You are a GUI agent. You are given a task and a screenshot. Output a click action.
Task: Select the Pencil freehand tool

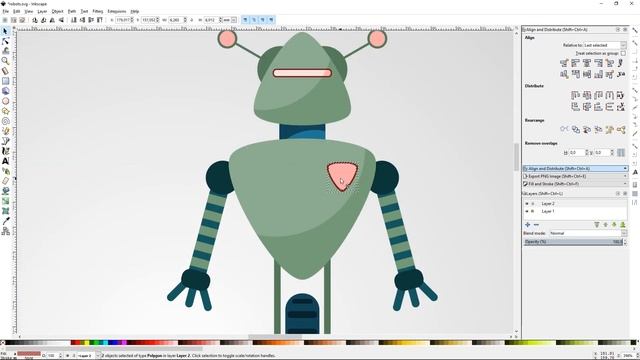click(x=5, y=131)
